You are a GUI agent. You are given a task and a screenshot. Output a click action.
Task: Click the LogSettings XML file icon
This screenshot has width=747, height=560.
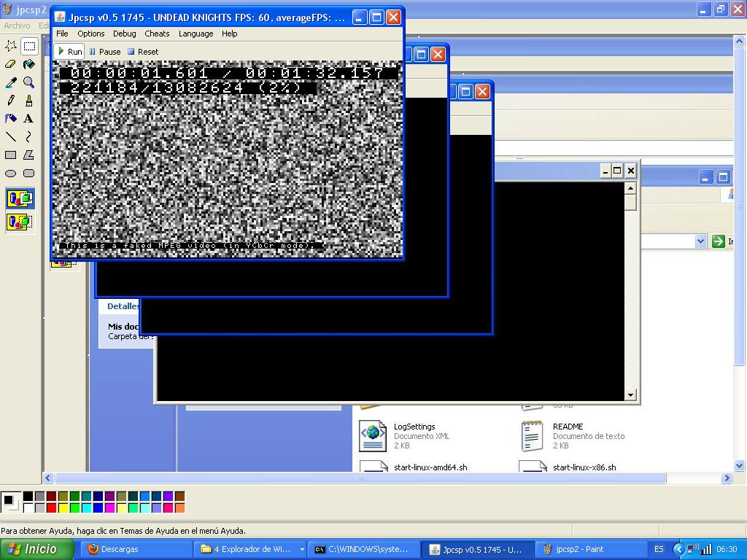(x=373, y=435)
